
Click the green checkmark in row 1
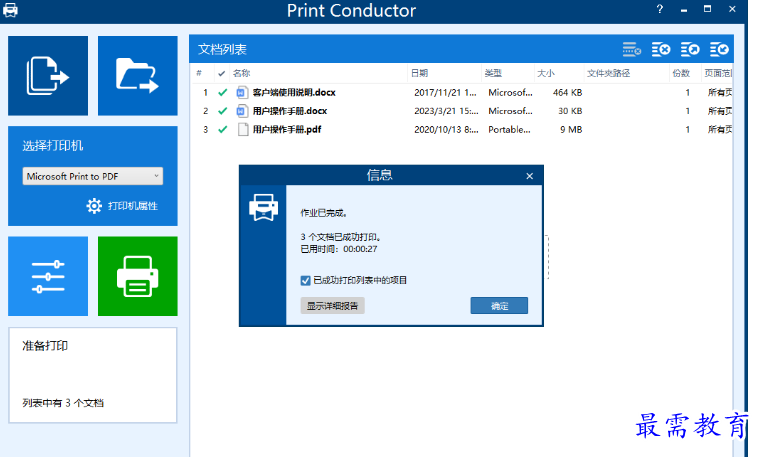click(223, 92)
